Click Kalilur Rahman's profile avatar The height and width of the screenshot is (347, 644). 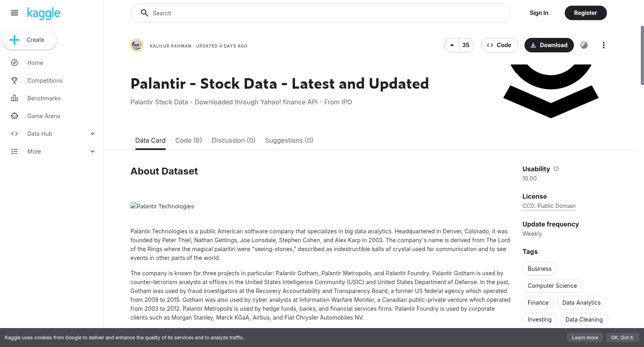tap(137, 45)
